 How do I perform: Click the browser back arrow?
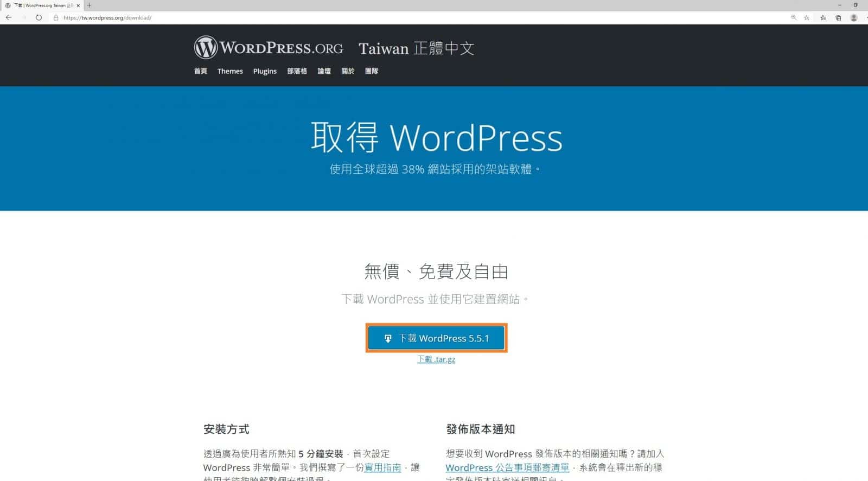click(x=8, y=17)
